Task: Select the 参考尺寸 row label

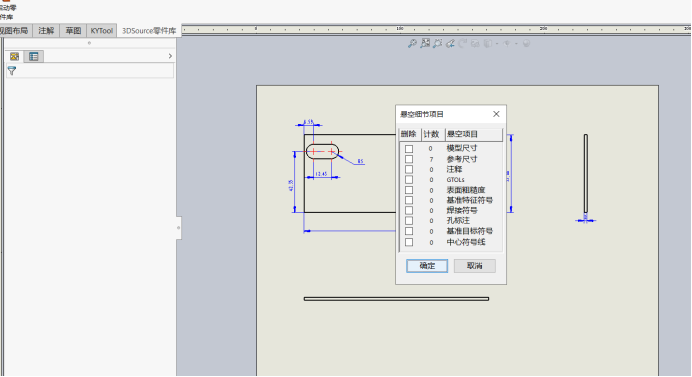Action: tap(462, 159)
